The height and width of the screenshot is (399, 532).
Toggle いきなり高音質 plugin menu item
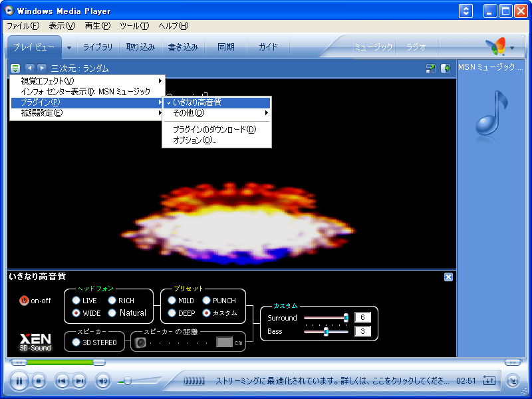click(x=217, y=102)
